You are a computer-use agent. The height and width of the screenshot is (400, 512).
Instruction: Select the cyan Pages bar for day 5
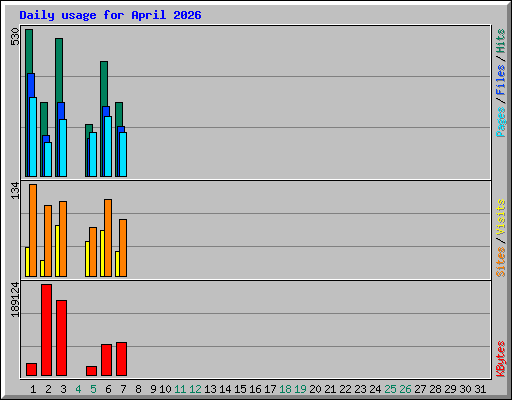pos(93,154)
